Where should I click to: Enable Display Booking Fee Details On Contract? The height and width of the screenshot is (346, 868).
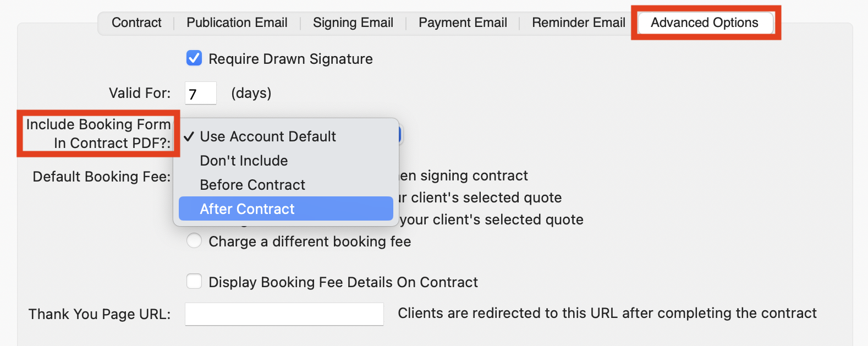[x=194, y=281]
